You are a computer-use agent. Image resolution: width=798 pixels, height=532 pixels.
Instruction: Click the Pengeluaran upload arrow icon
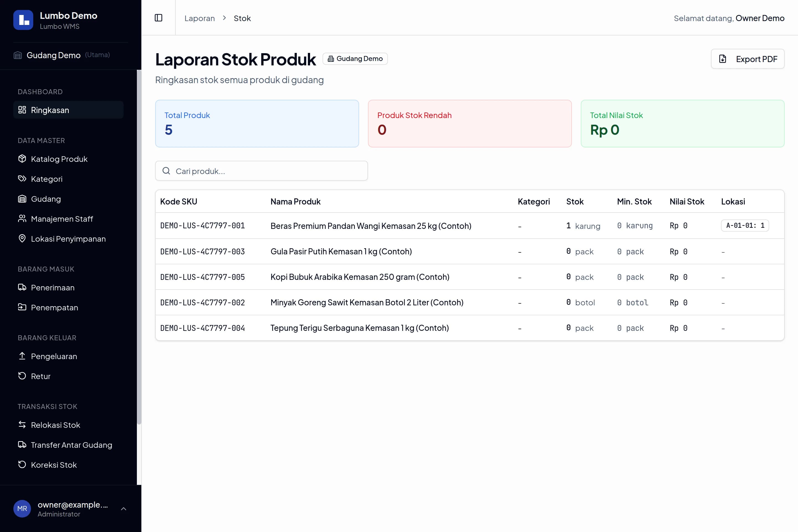tap(22, 356)
